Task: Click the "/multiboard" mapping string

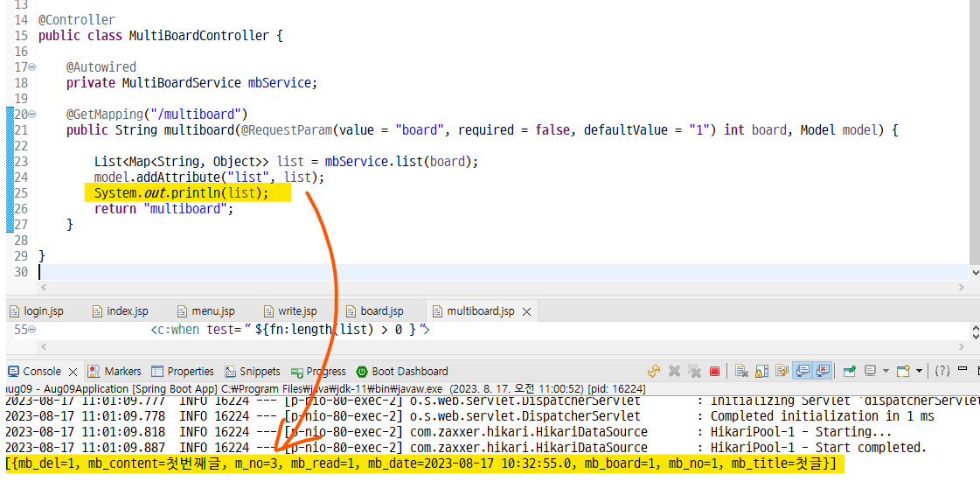Action: (194, 115)
